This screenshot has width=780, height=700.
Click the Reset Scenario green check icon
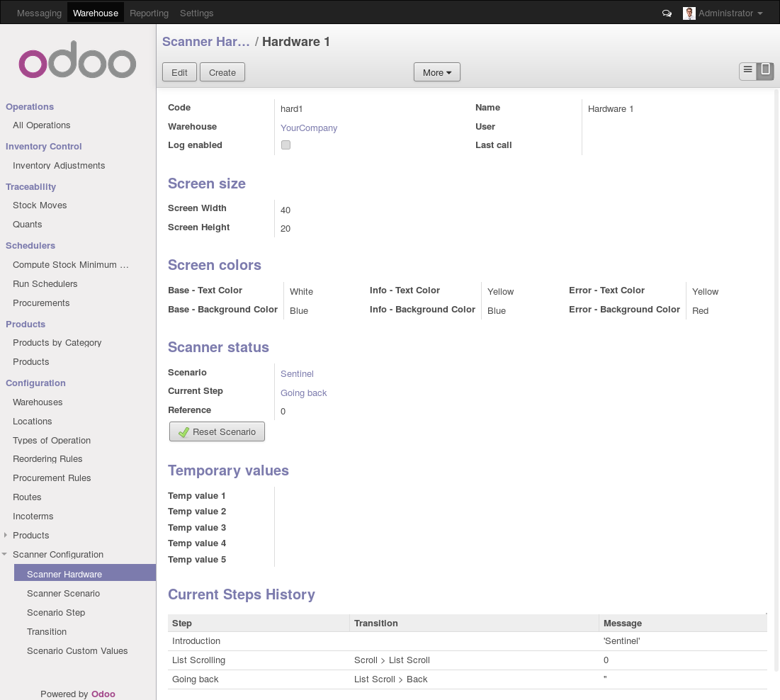click(183, 431)
